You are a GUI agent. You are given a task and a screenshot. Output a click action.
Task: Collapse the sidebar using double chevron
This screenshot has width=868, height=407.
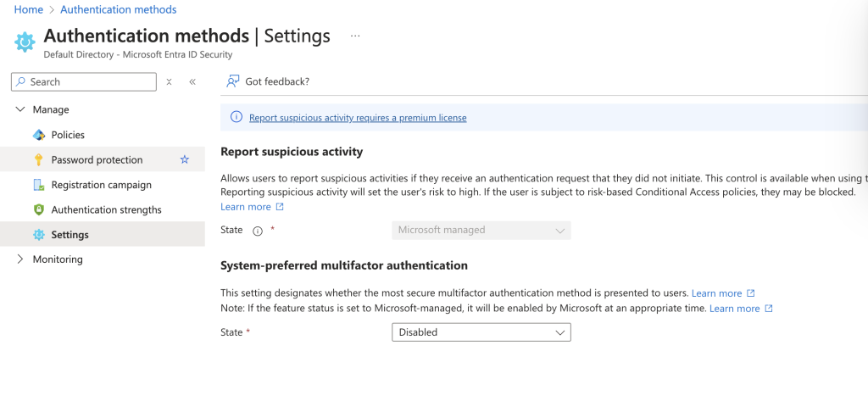coord(192,82)
